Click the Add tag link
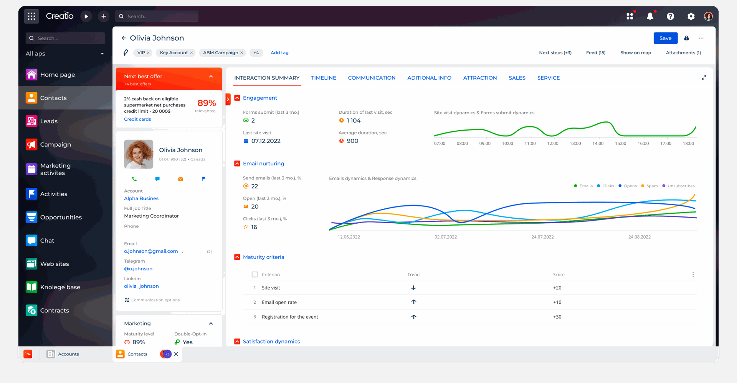 click(x=279, y=53)
